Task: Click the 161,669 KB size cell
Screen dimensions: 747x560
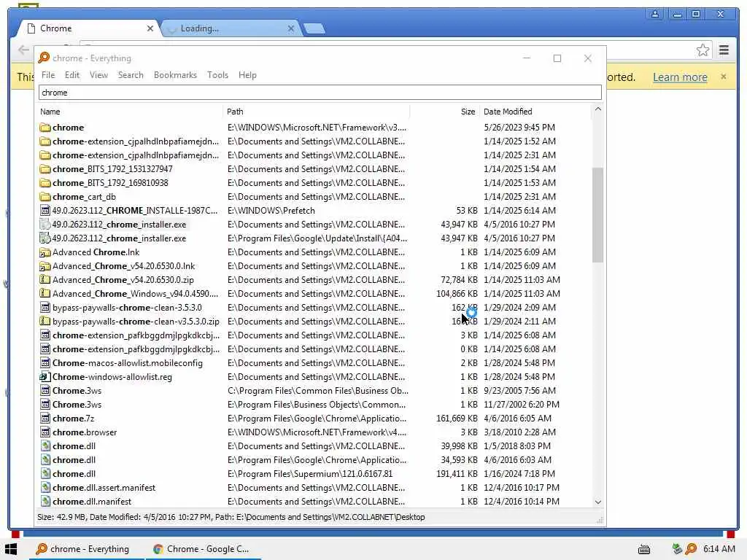Action: 457,418
